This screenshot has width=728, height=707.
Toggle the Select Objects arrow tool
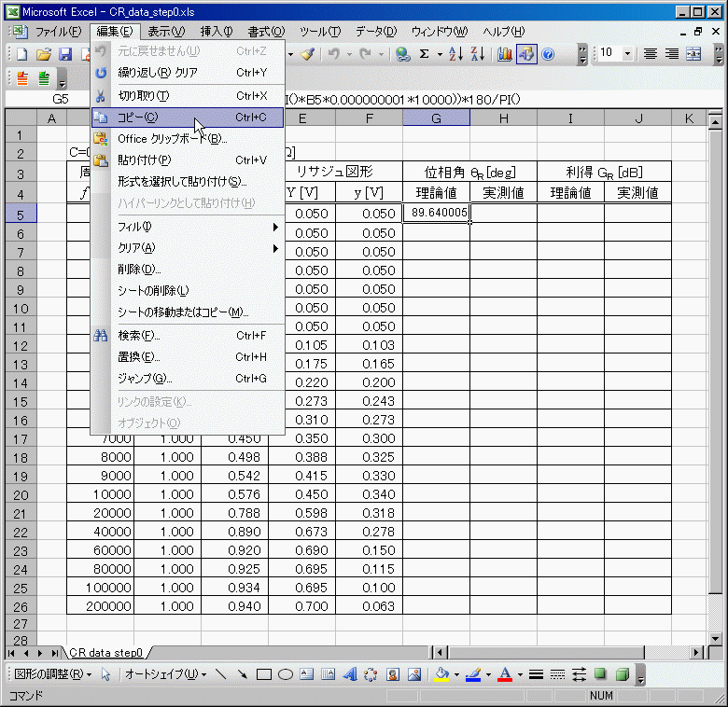[x=106, y=674]
